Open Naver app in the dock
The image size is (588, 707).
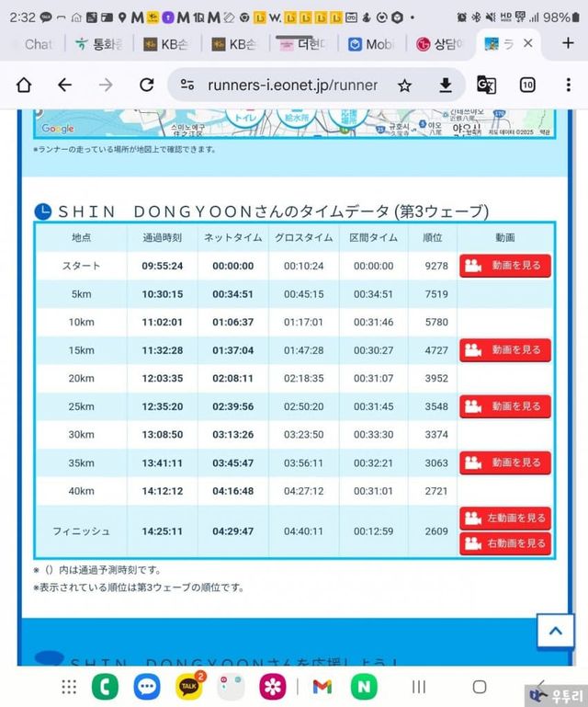(x=364, y=687)
